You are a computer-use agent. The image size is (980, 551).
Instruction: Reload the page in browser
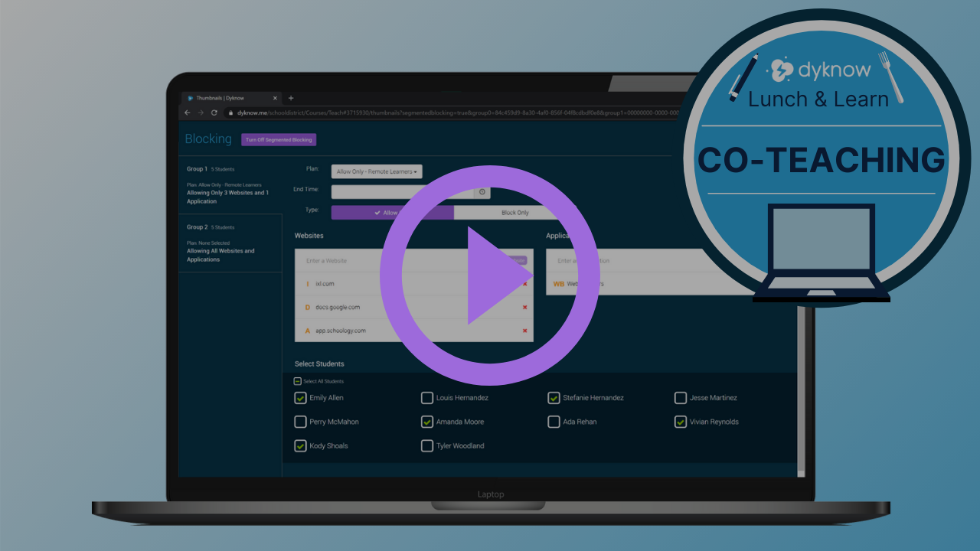click(214, 112)
